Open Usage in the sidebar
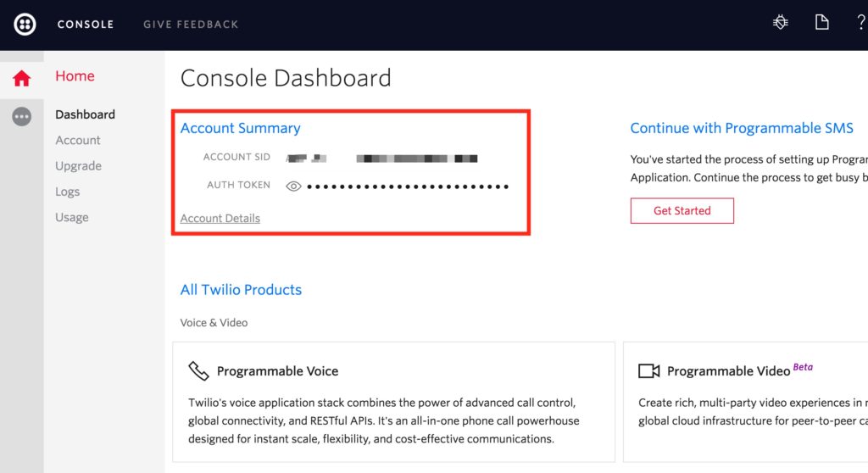This screenshot has height=473, width=868. (x=72, y=217)
